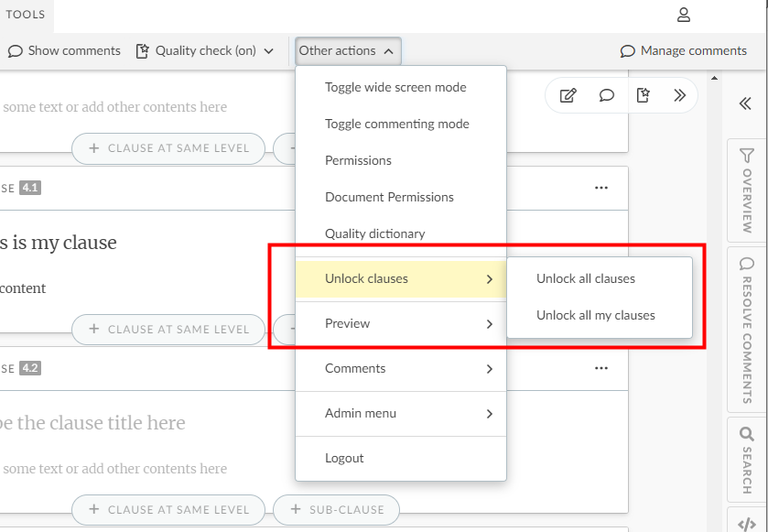Open the user account icon

(x=683, y=15)
